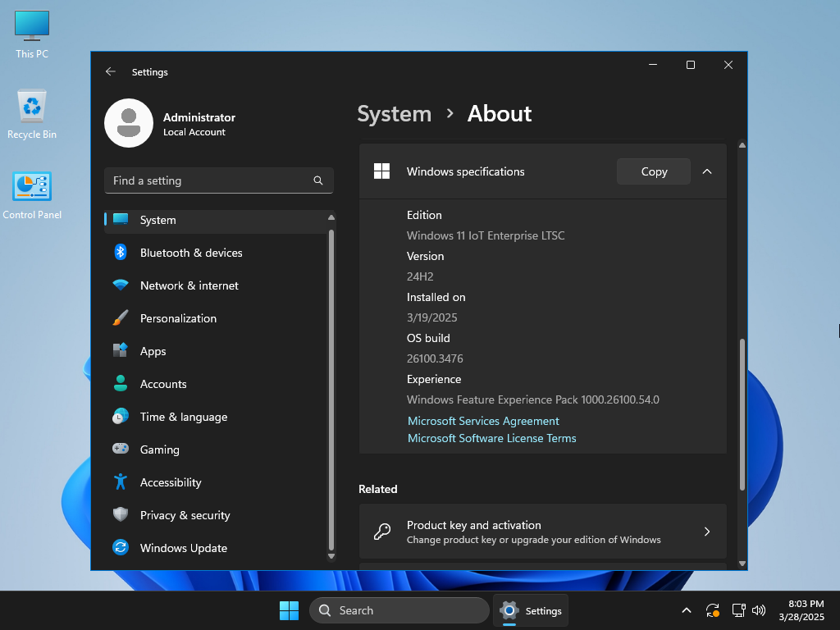Click the About page vertical scrollbar thumb

click(742, 414)
